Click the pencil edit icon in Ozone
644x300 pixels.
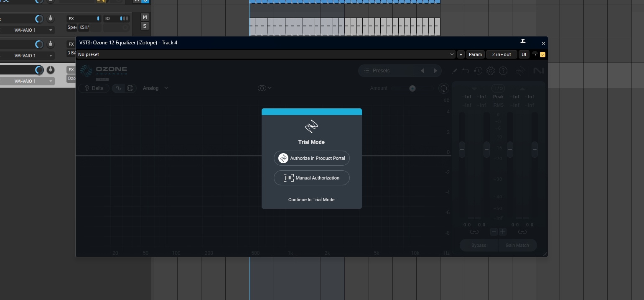[455, 71]
